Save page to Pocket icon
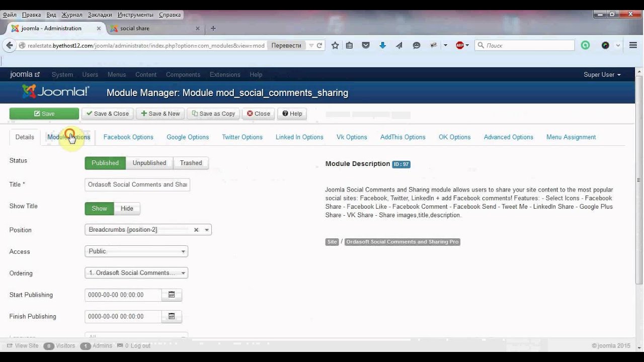 (x=366, y=45)
